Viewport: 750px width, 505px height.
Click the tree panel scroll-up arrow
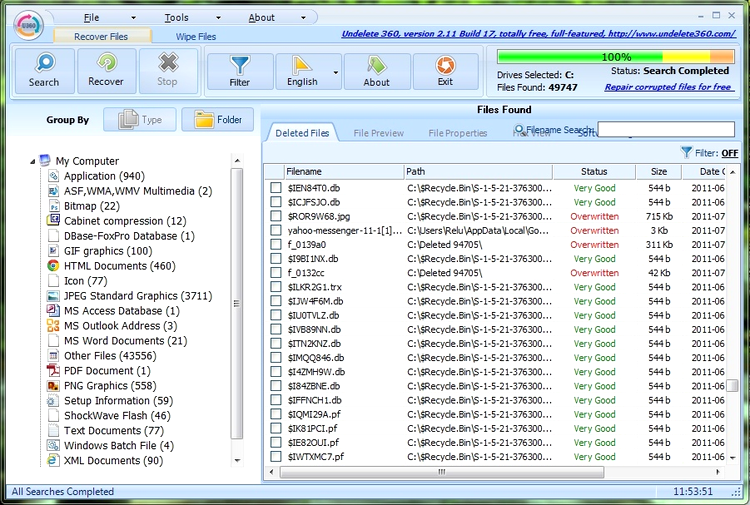point(237,161)
